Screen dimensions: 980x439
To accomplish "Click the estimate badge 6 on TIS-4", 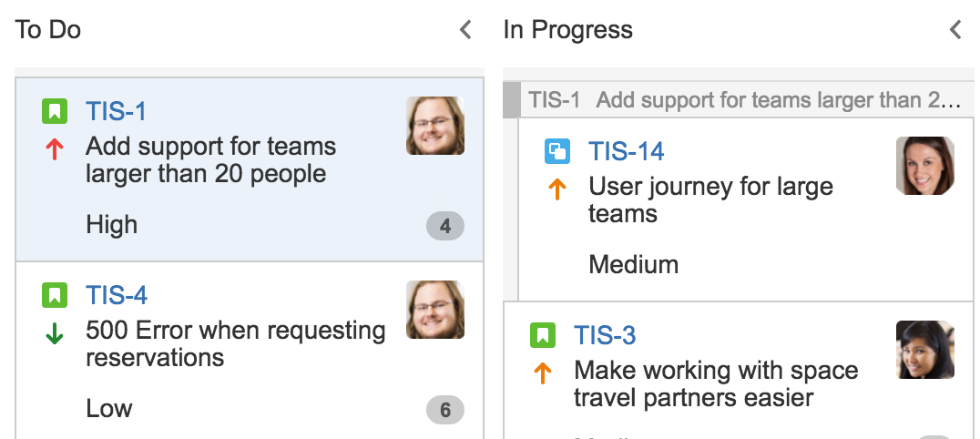I will coord(445,410).
